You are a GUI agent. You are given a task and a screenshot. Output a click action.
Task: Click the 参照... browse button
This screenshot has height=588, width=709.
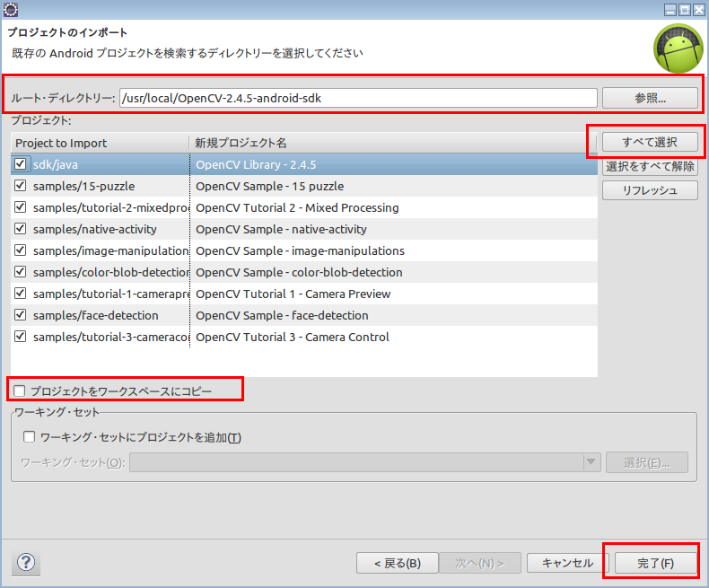pos(650,98)
